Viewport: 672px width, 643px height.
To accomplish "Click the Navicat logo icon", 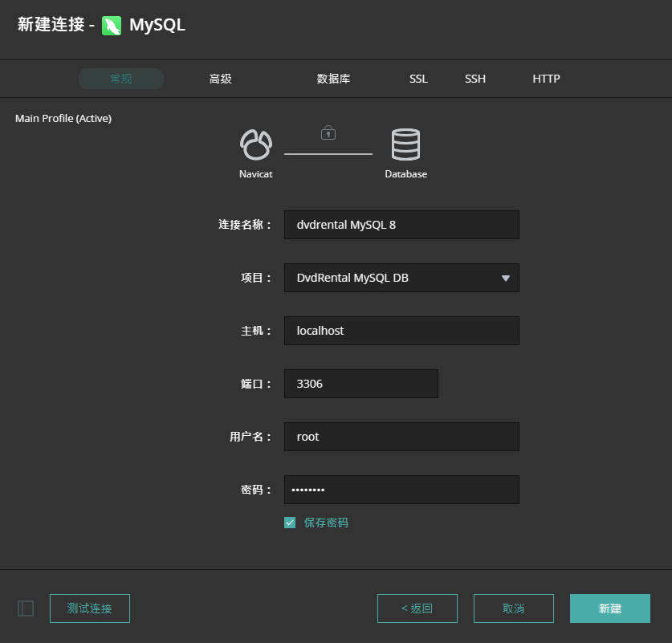I will (256, 144).
